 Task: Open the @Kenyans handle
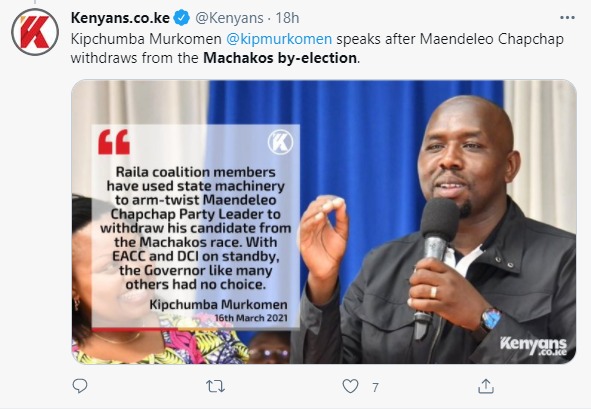coord(229,18)
